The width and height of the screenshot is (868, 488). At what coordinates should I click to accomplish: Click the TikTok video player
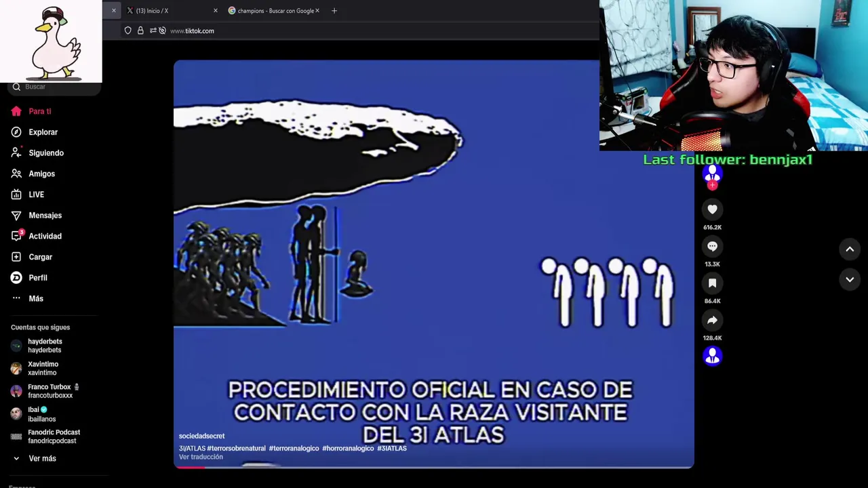point(434,264)
